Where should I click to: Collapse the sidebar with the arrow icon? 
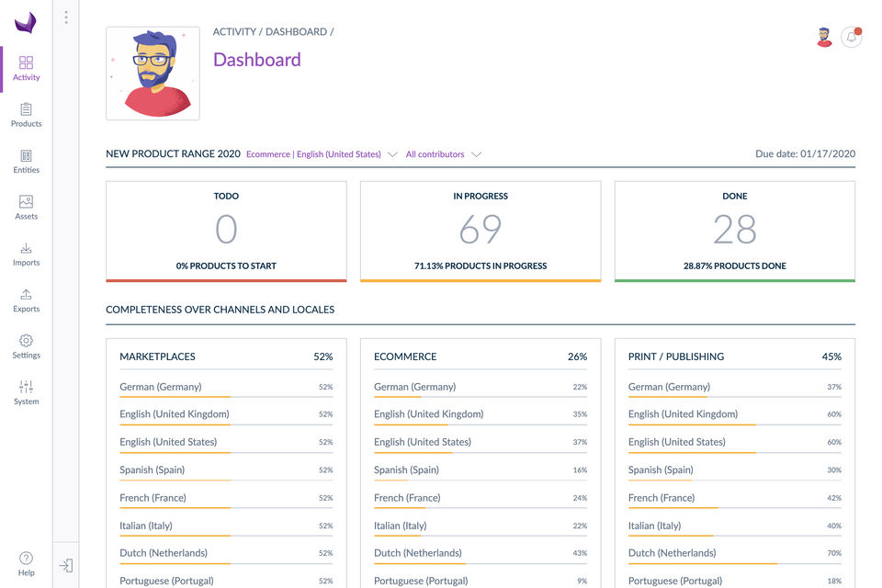click(x=66, y=566)
